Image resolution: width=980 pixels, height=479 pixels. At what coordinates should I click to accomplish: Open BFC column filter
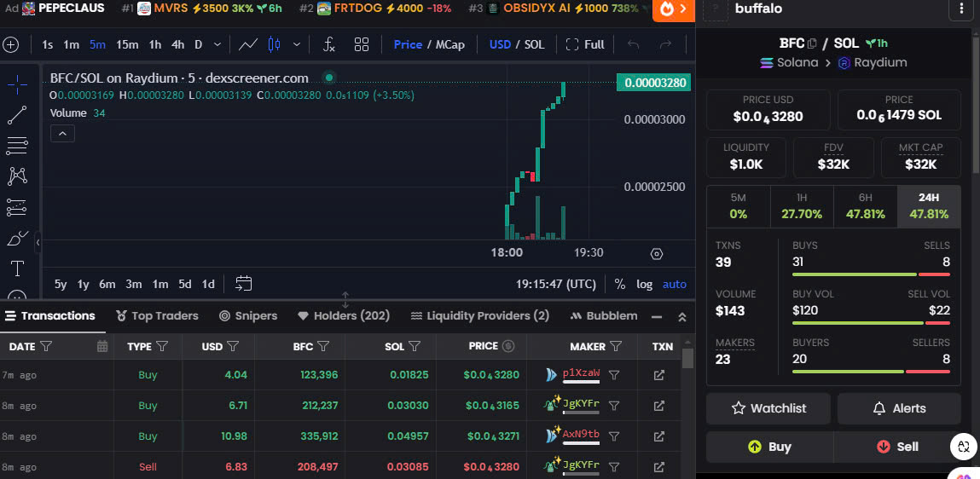323,346
